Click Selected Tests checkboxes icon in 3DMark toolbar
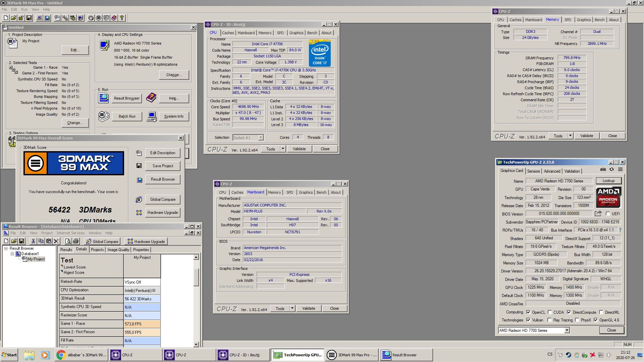 (x=65, y=18)
